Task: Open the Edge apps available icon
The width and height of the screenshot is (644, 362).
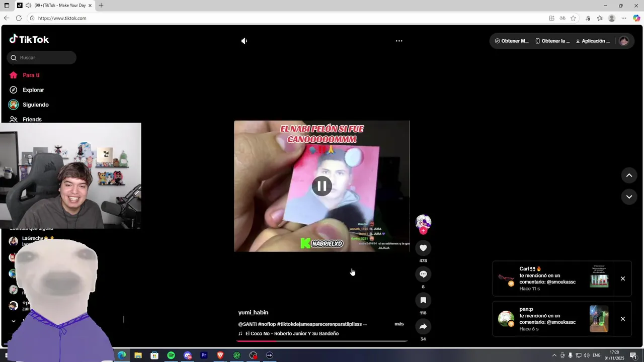Action: [x=552, y=18]
